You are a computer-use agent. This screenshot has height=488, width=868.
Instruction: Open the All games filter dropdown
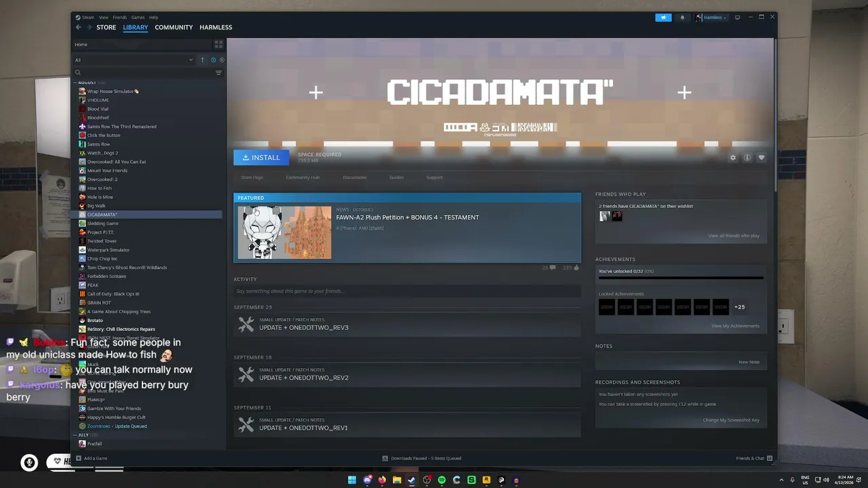point(134,60)
